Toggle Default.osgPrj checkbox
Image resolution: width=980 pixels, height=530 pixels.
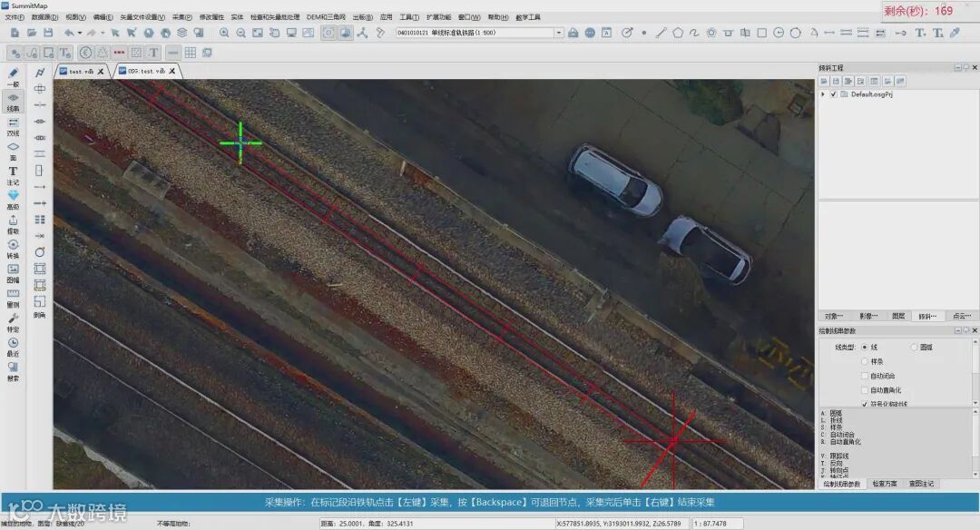click(x=833, y=94)
